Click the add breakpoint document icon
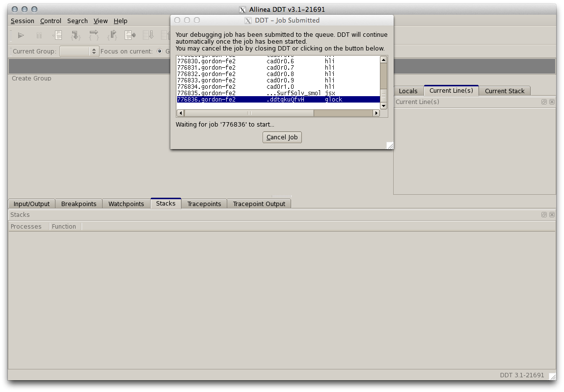 [x=57, y=35]
